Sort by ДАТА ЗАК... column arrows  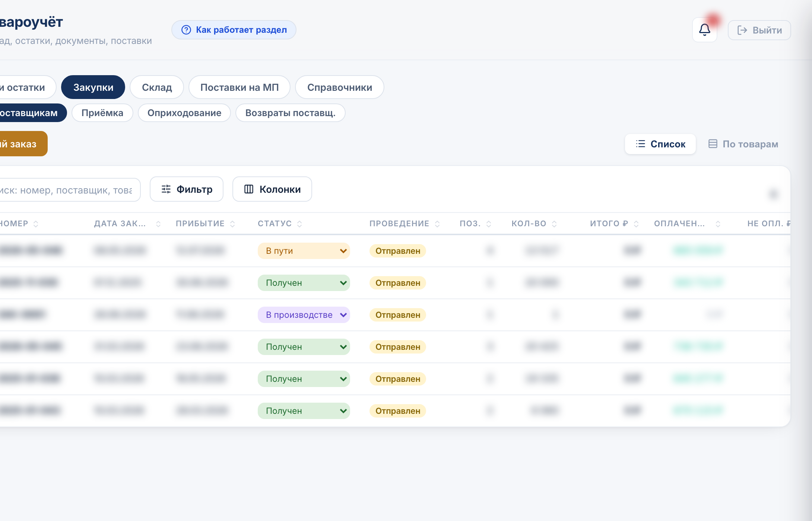[158, 224]
